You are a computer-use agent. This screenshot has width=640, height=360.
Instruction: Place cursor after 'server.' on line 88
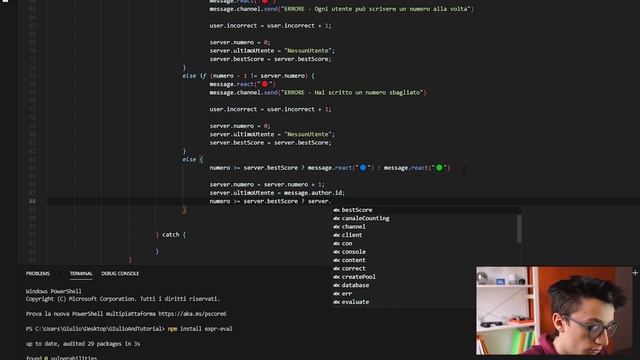331,201
